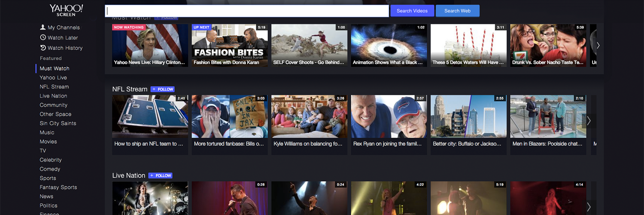This screenshot has height=215, width=644.
Task: Play Rex Ryan on joining video
Action: pyautogui.click(x=389, y=125)
